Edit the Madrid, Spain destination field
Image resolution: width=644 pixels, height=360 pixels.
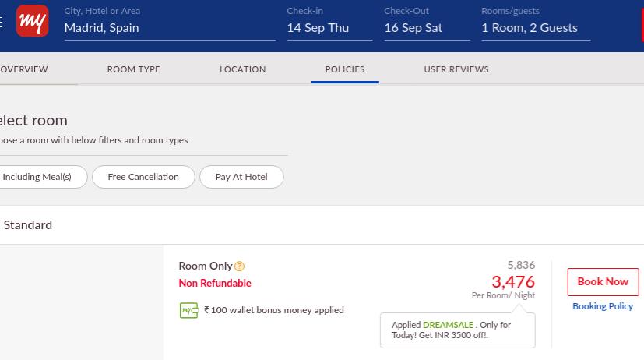pos(170,28)
